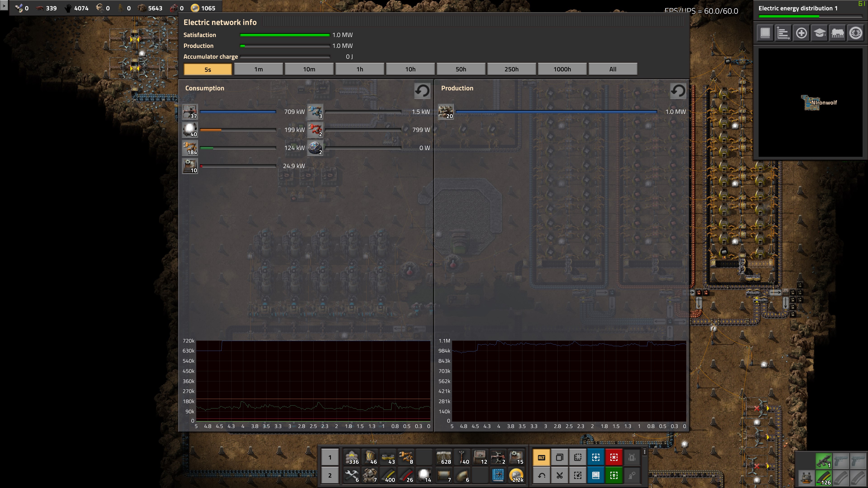This screenshot has height=488, width=868.
Task: Click the blue blueprint book shortcut
Action: 596,476
